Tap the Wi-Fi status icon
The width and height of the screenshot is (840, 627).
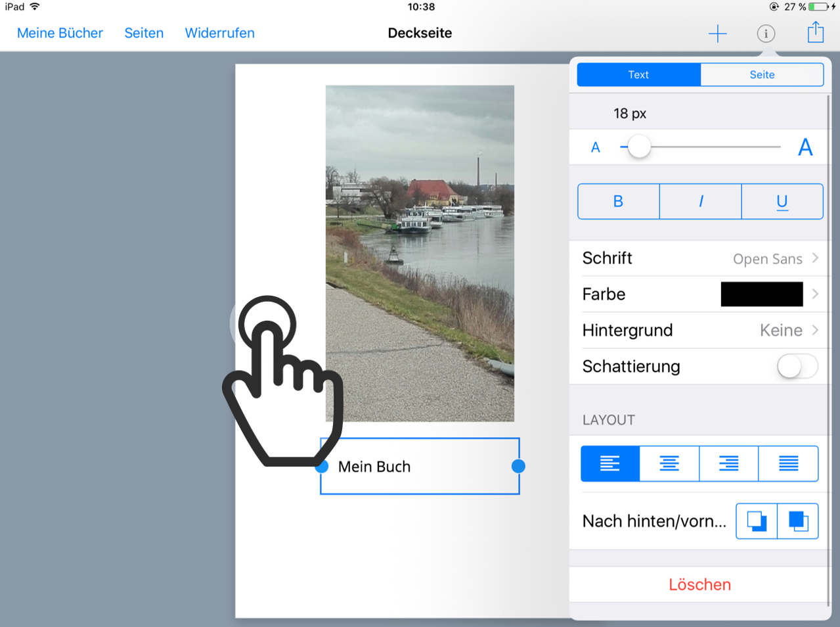pos(35,7)
